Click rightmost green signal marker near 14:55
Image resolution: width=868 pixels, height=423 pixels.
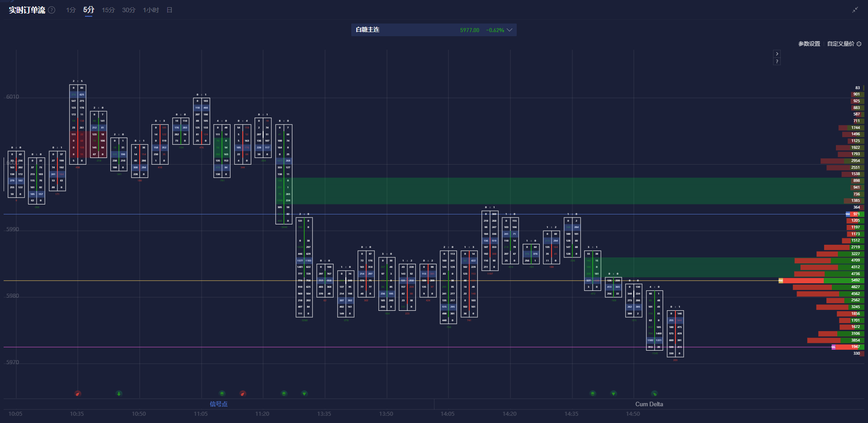coord(654,394)
